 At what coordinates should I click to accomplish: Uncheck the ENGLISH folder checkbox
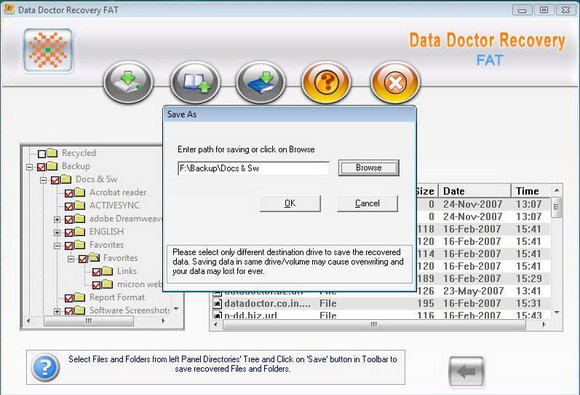(69, 233)
